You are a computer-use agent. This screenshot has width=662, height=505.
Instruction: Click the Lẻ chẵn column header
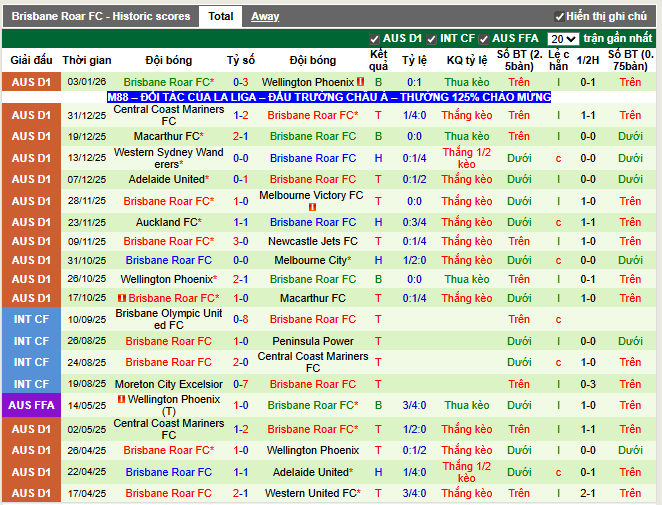click(558, 60)
